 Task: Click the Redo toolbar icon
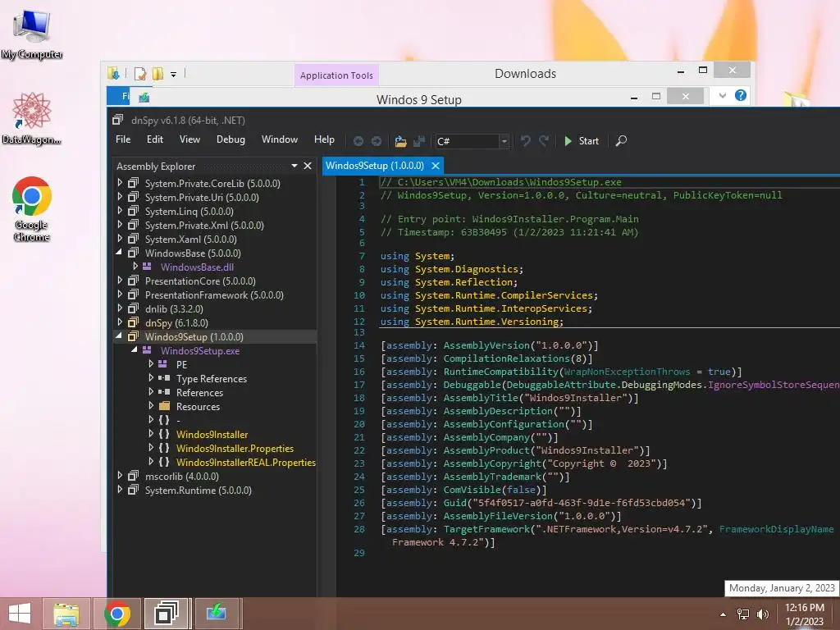(544, 141)
